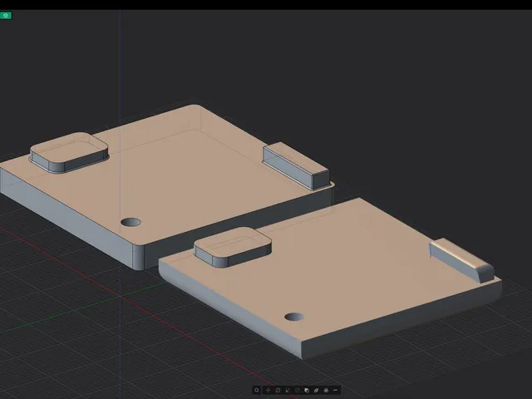Select the round hole on the lower plate

tap(293, 317)
